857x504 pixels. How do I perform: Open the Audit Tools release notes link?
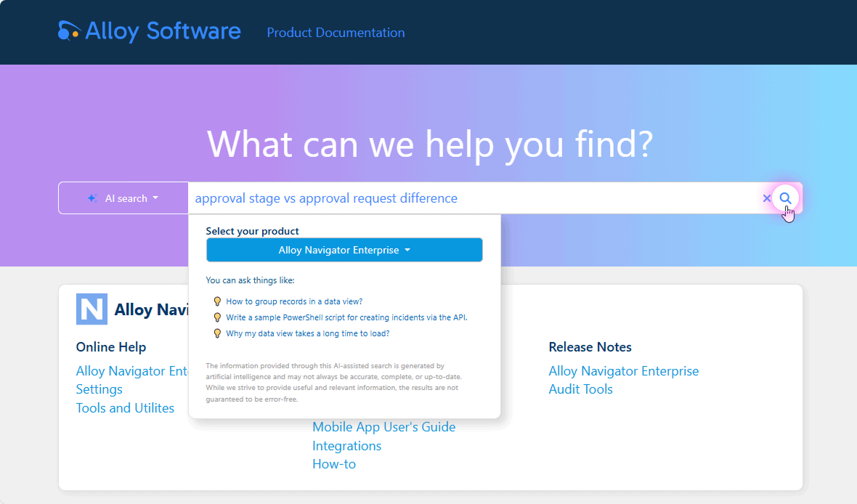coord(580,389)
